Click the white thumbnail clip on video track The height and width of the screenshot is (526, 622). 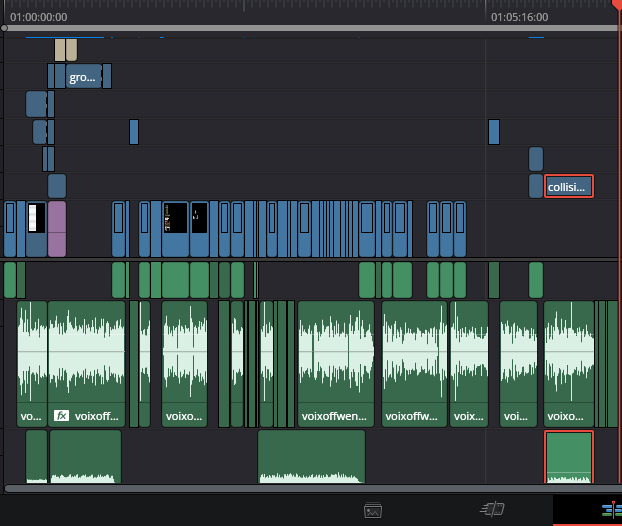36,218
